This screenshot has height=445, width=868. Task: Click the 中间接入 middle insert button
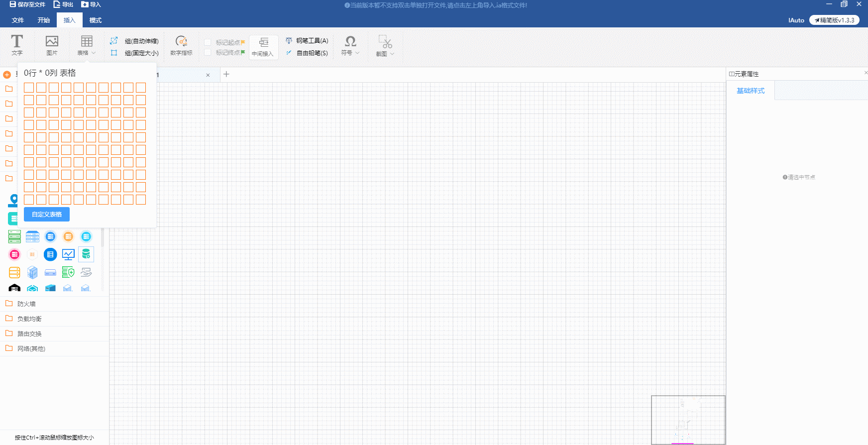click(263, 47)
